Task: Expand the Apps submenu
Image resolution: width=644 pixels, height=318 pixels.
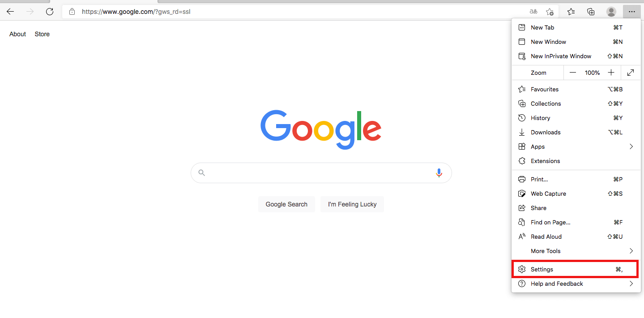Action: coord(577,147)
